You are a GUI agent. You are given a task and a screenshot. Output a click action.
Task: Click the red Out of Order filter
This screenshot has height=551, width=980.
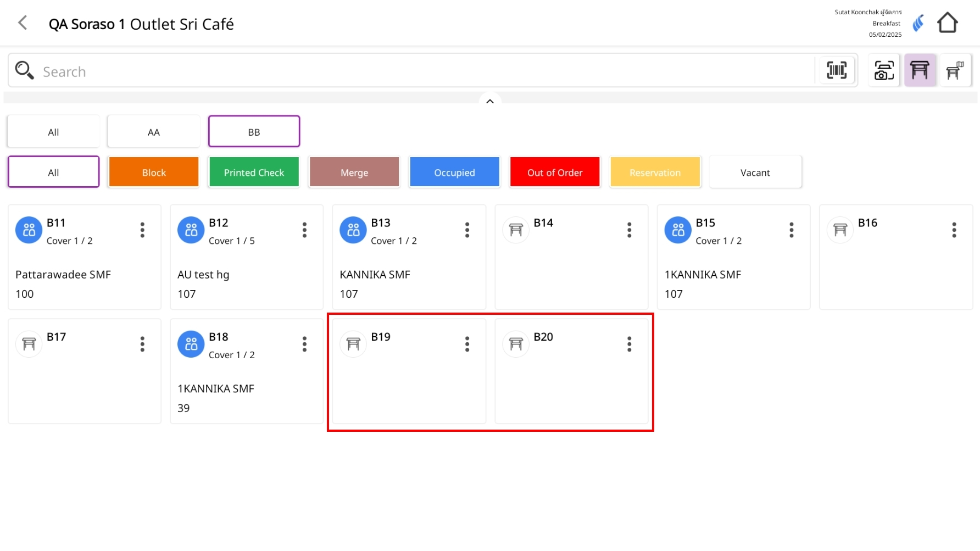click(555, 172)
